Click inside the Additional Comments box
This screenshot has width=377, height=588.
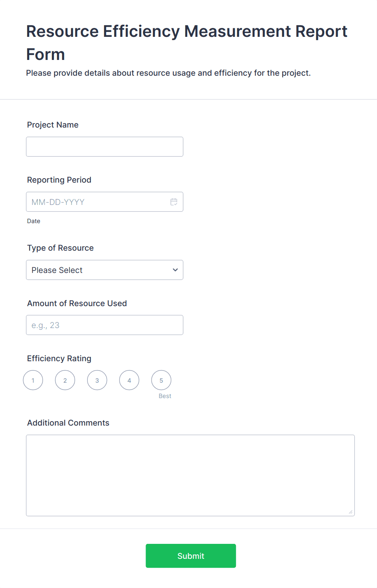coord(190,474)
